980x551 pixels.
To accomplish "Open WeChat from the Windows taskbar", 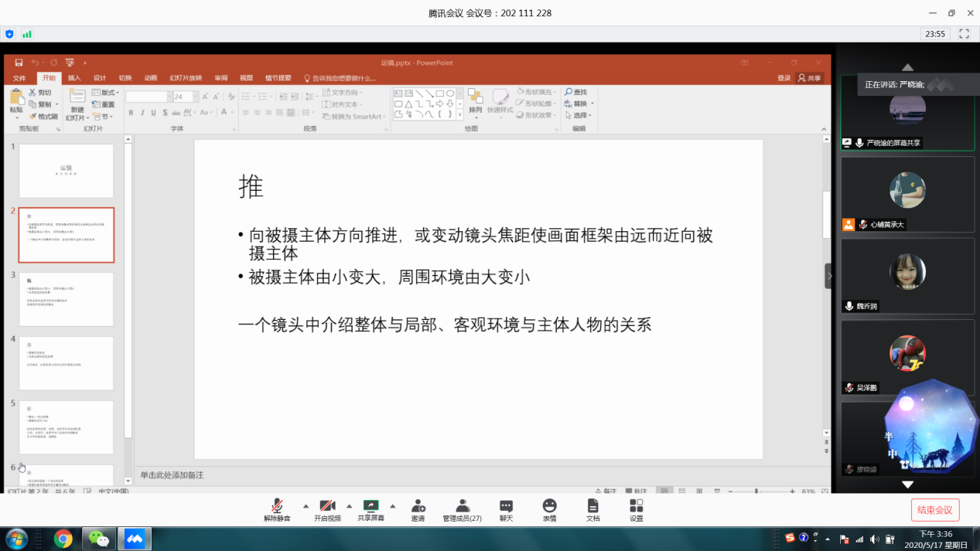I will tap(99, 538).
